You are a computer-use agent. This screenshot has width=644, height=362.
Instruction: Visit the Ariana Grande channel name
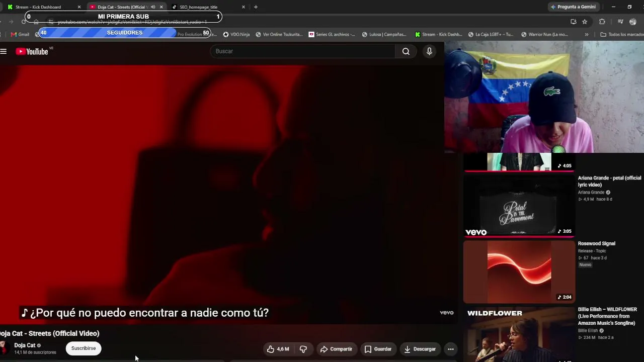pos(591,192)
